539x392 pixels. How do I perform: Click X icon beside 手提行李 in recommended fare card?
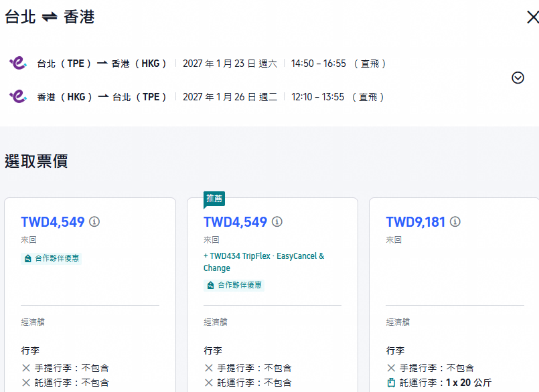[209, 369]
